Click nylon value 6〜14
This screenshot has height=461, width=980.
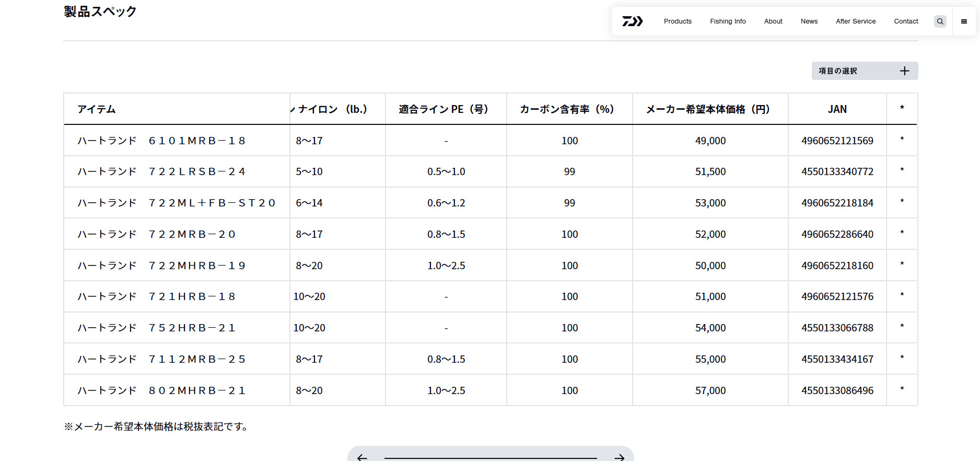[x=309, y=203]
